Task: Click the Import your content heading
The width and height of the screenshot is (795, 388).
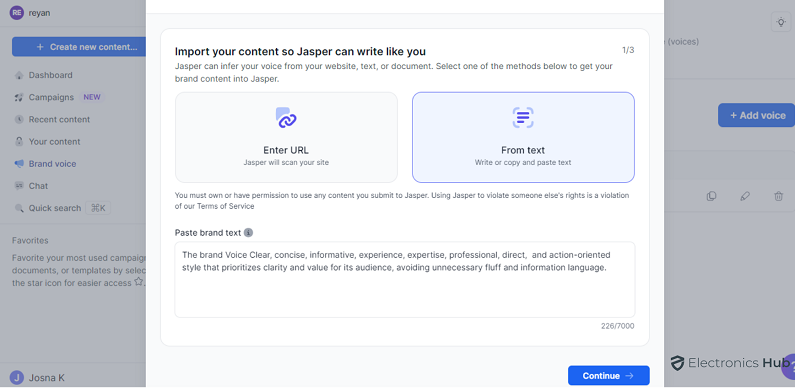Action: [x=300, y=51]
